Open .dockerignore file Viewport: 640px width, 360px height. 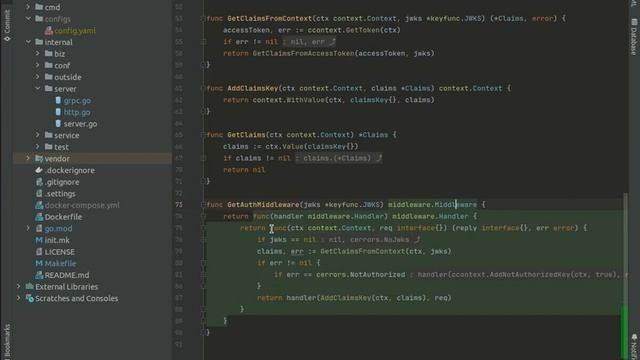[x=69, y=170]
